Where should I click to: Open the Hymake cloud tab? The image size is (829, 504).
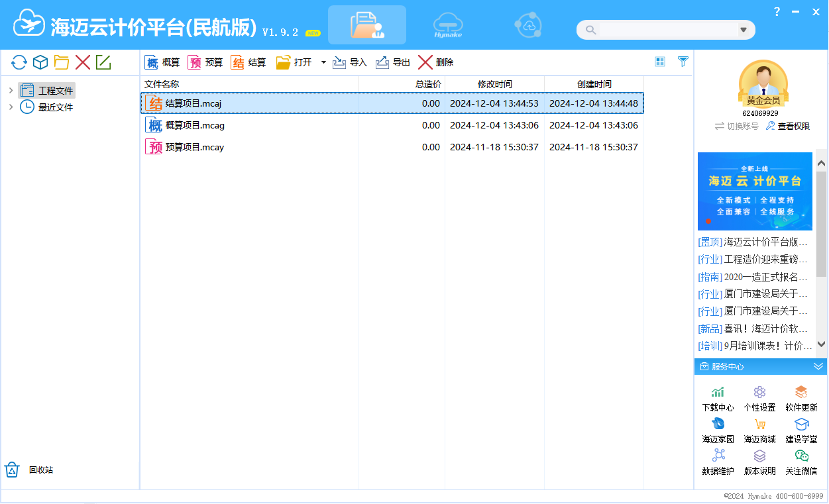pyautogui.click(x=447, y=25)
